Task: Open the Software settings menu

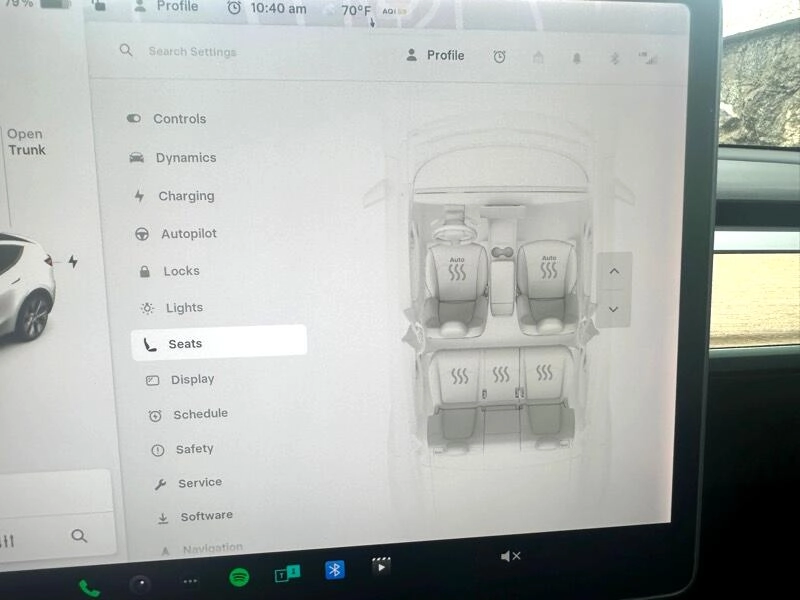Action: [x=194, y=516]
